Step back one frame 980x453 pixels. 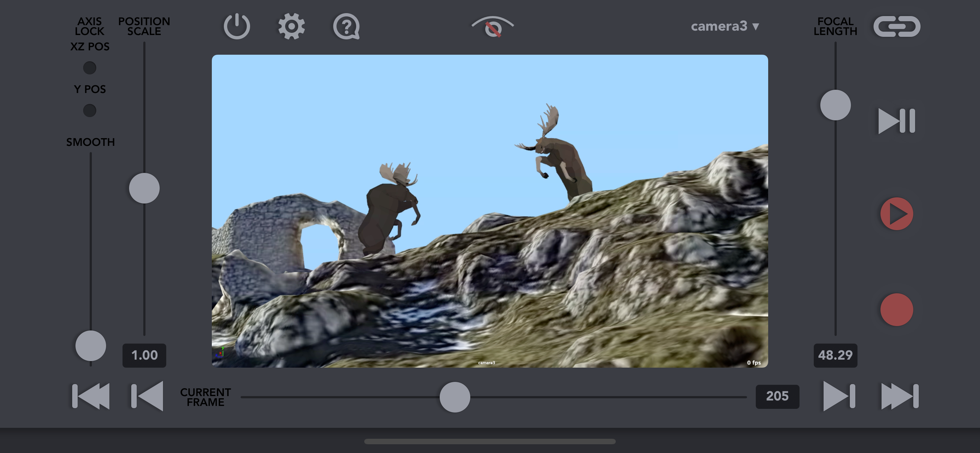(147, 396)
